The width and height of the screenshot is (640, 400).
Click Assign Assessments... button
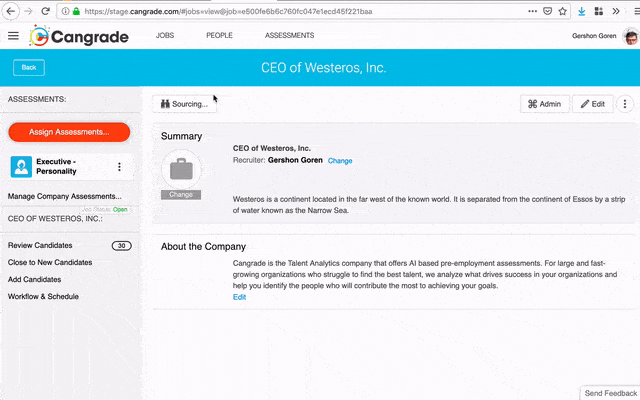(x=69, y=132)
